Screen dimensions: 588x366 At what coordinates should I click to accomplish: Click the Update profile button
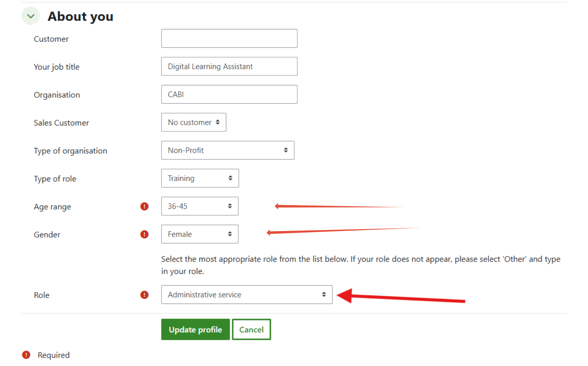tap(196, 329)
